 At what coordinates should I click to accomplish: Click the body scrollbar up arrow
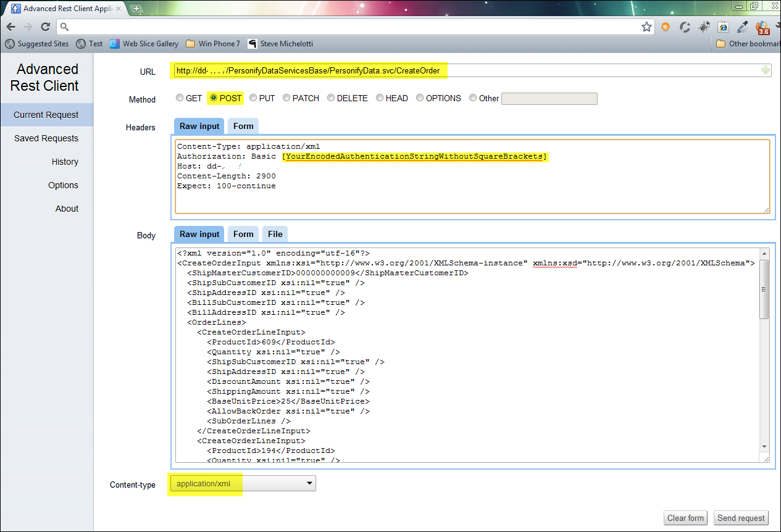point(764,253)
